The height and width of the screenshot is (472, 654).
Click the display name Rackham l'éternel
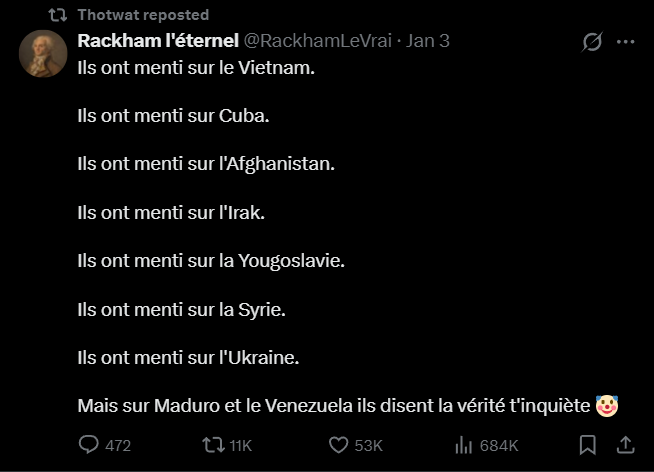157,41
